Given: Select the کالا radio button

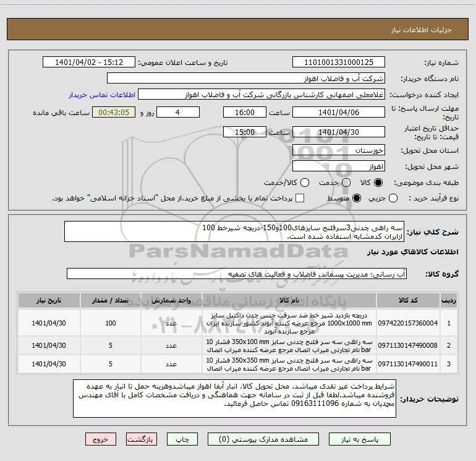Looking at the screenshot, I should click(378, 183).
